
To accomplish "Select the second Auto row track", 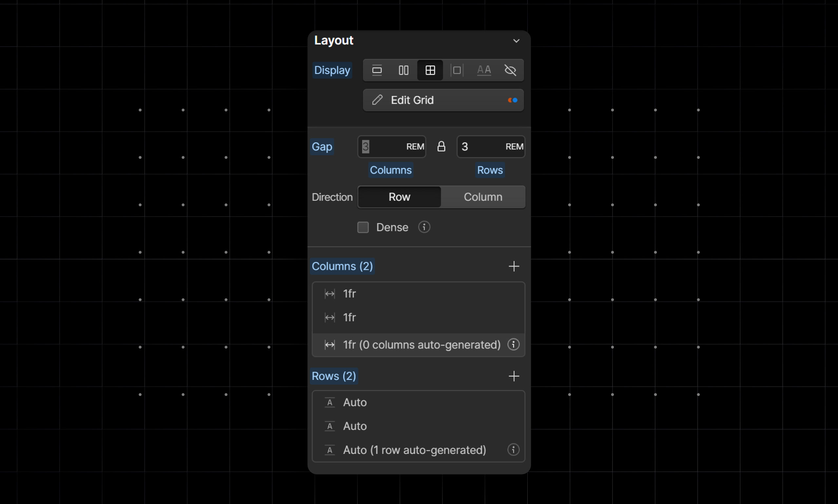I will coord(419,427).
